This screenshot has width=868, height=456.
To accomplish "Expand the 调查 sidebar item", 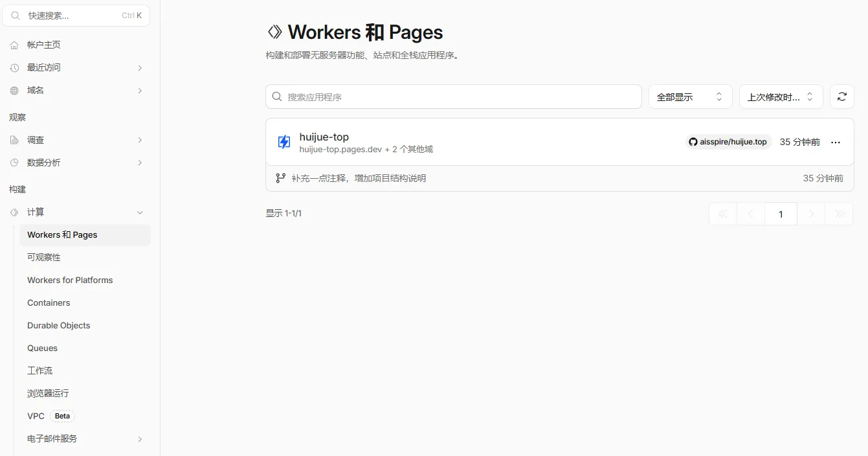I will [76, 140].
